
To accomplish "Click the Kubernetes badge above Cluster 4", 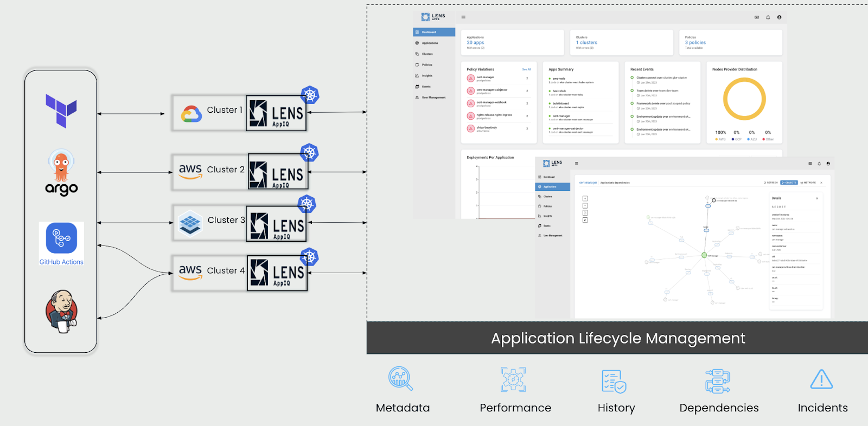I will coord(309,257).
